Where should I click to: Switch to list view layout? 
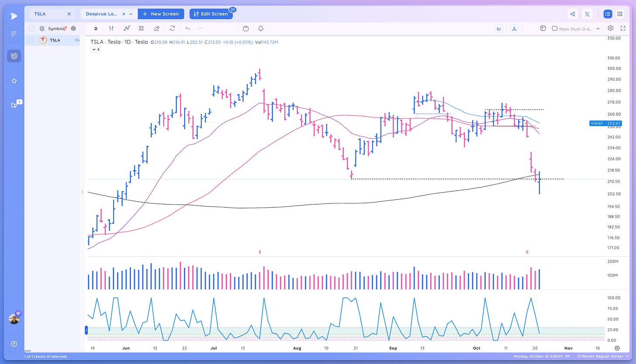tap(608, 14)
